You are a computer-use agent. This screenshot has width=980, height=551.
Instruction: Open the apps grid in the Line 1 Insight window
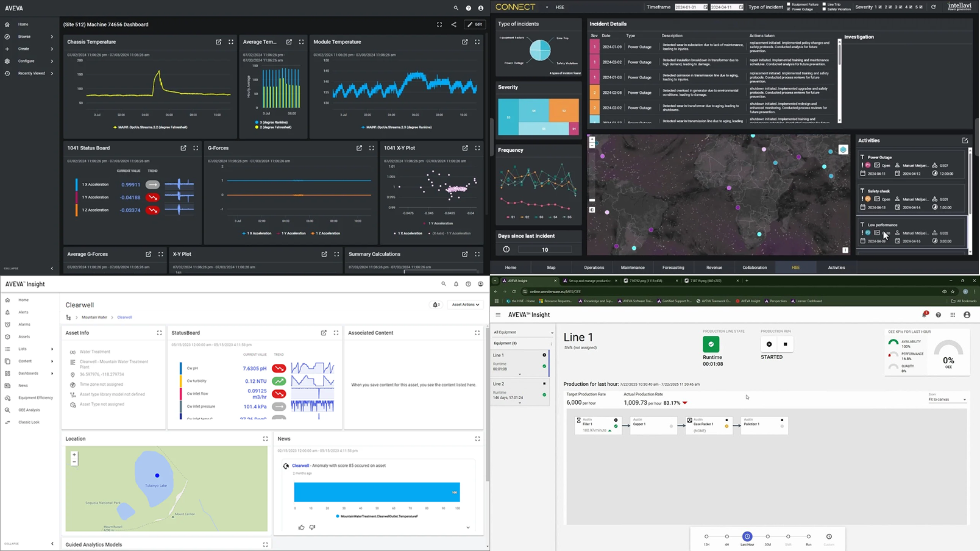click(953, 315)
